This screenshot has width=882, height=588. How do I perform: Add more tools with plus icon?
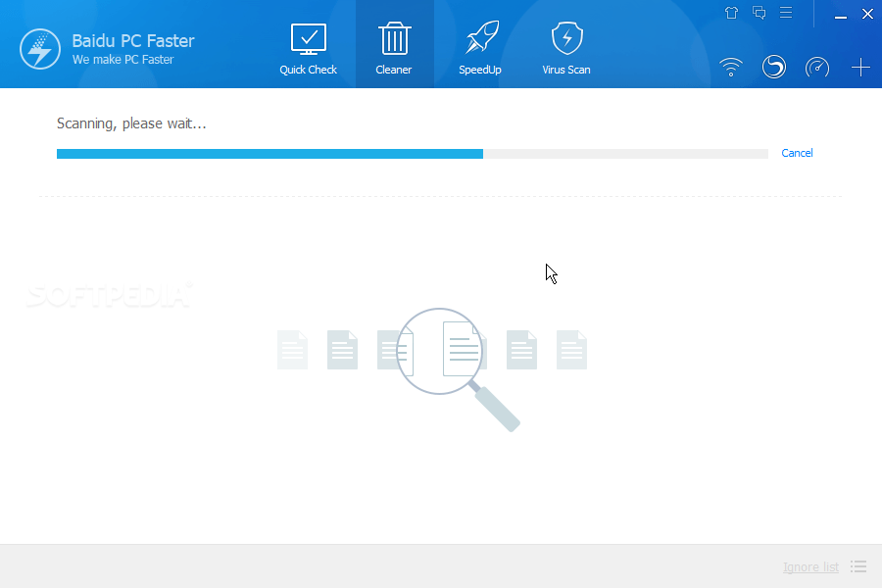[x=860, y=68]
